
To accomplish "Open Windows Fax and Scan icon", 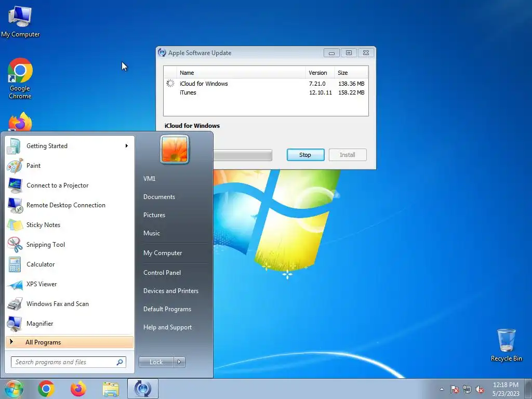I will click(14, 303).
